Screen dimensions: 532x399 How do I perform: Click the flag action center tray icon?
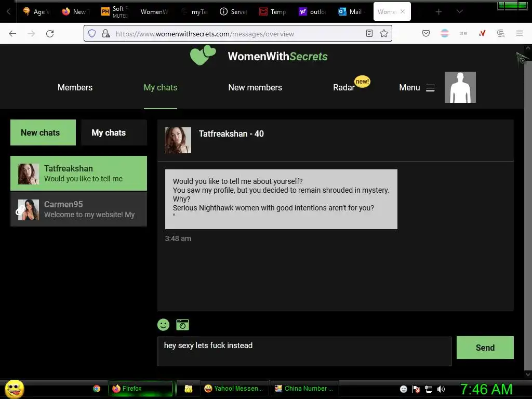[x=416, y=389]
